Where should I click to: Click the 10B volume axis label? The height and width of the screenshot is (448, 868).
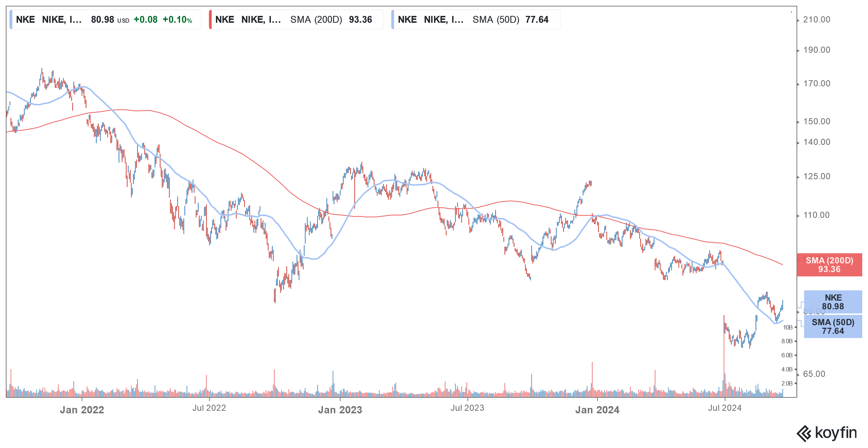click(788, 327)
